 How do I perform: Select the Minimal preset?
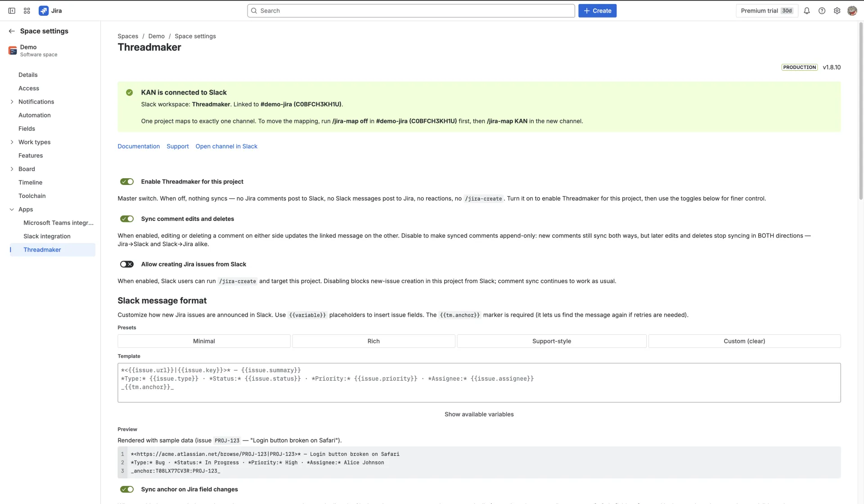(x=204, y=341)
